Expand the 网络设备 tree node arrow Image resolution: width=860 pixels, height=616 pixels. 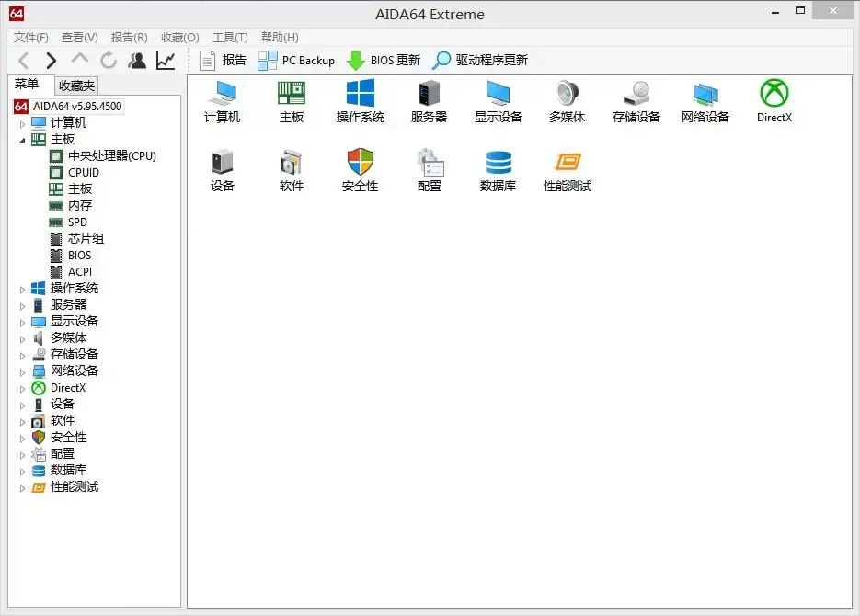click(x=22, y=372)
